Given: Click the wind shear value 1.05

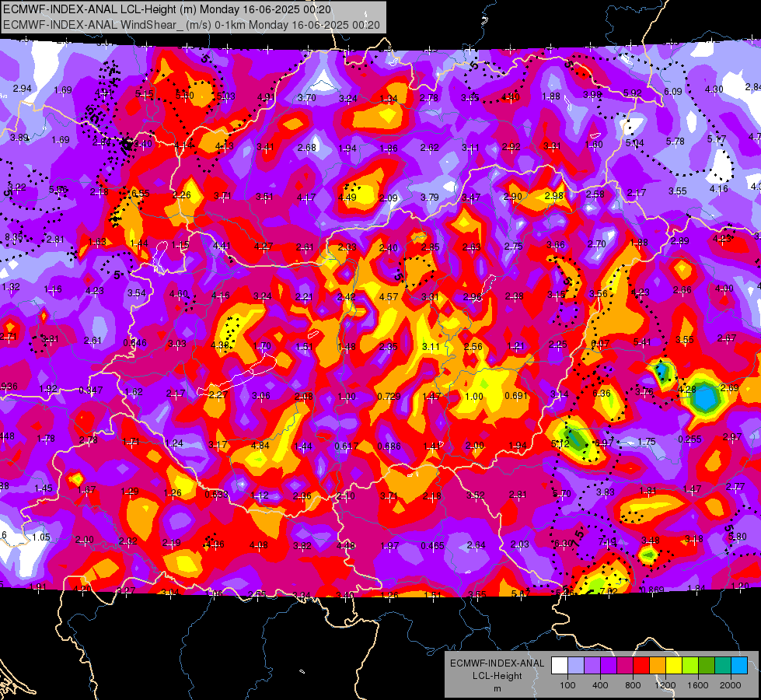Looking at the screenshot, I should (41, 537).
